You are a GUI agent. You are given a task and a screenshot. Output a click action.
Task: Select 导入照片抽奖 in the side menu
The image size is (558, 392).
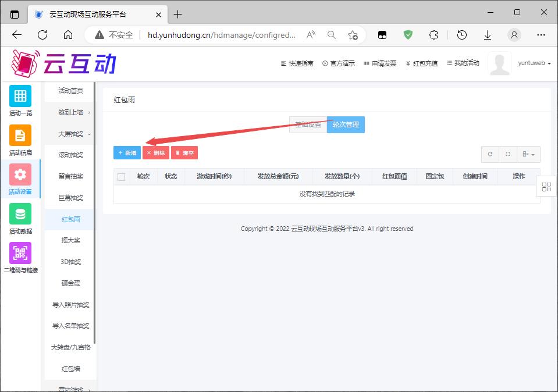70,305
